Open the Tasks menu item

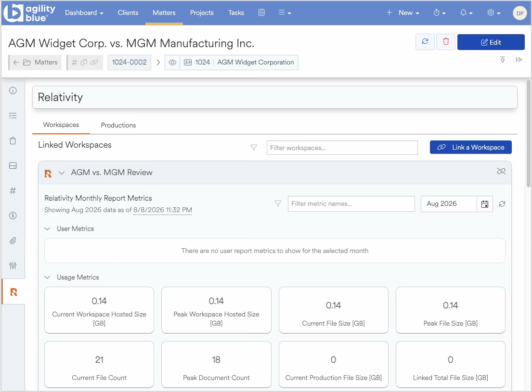pos(236,13)
